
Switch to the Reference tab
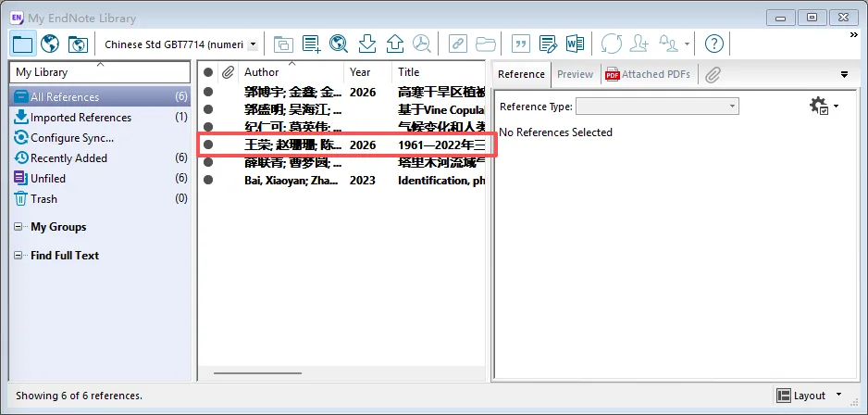[521, 74]
